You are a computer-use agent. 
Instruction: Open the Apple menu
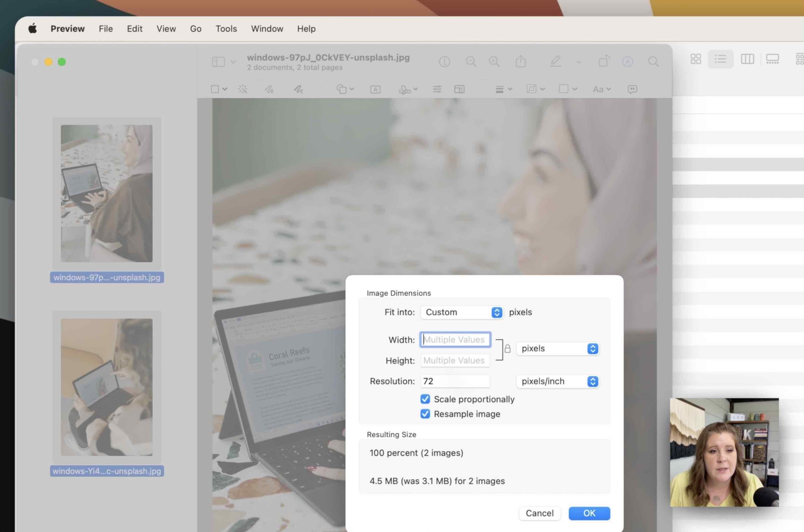32,29
